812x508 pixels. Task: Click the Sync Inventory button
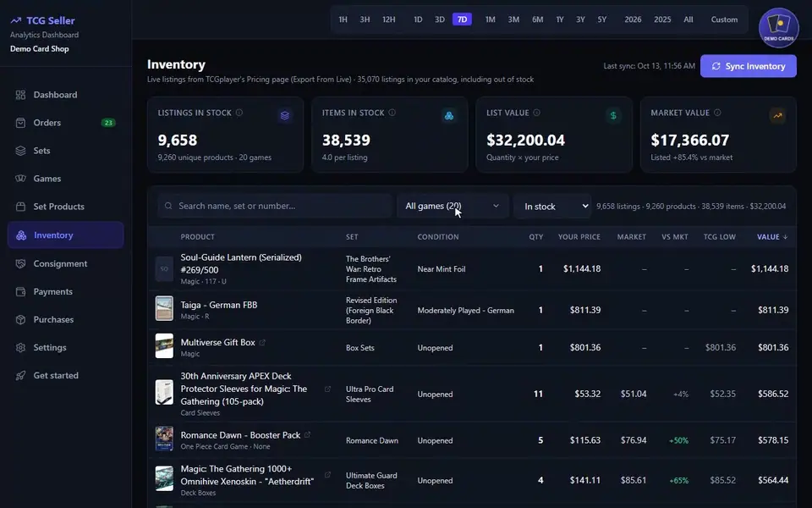749,66
